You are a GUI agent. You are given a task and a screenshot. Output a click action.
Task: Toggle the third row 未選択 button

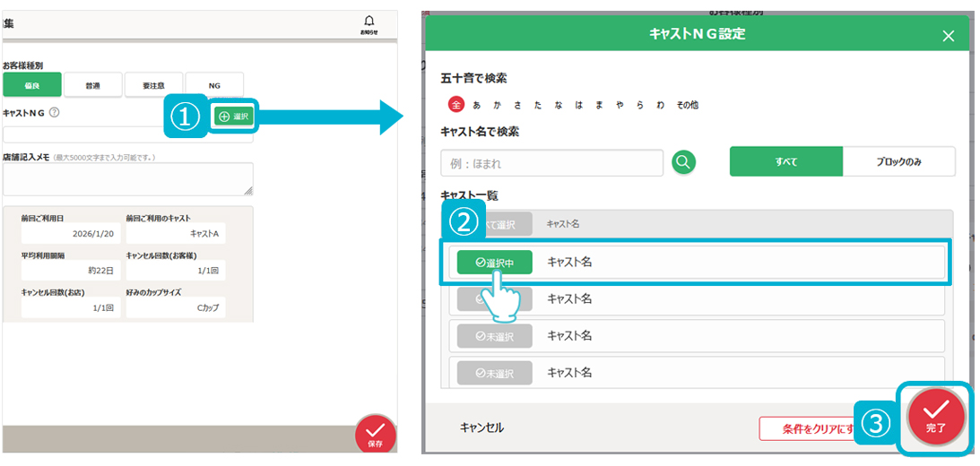494,336
